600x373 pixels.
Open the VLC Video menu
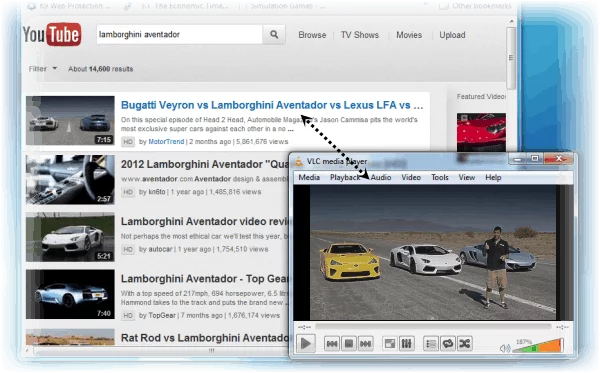411,177
